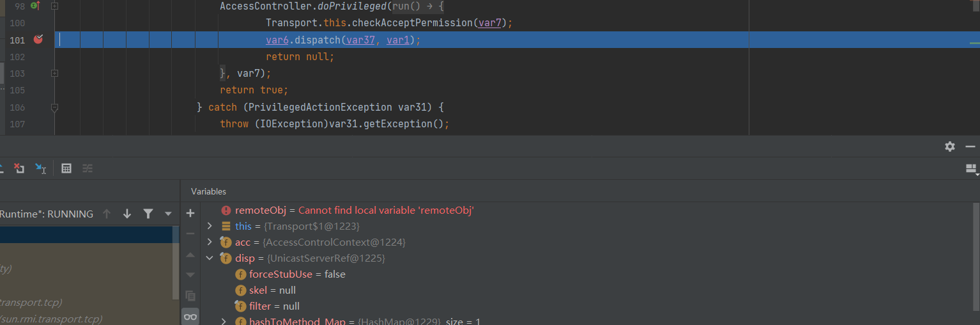Toggle show watches glasses icon

pos(190,317)
